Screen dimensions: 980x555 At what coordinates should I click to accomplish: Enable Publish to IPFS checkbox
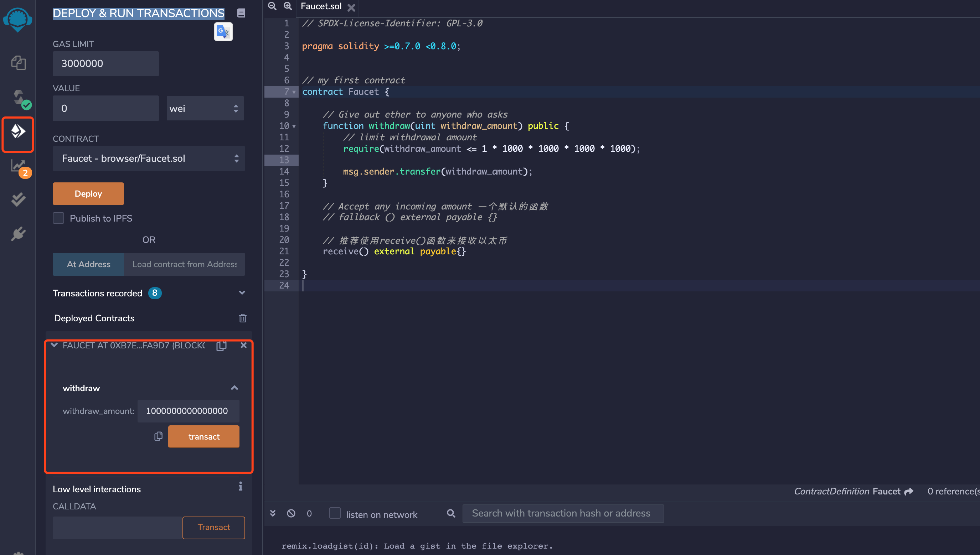point(58,218)
